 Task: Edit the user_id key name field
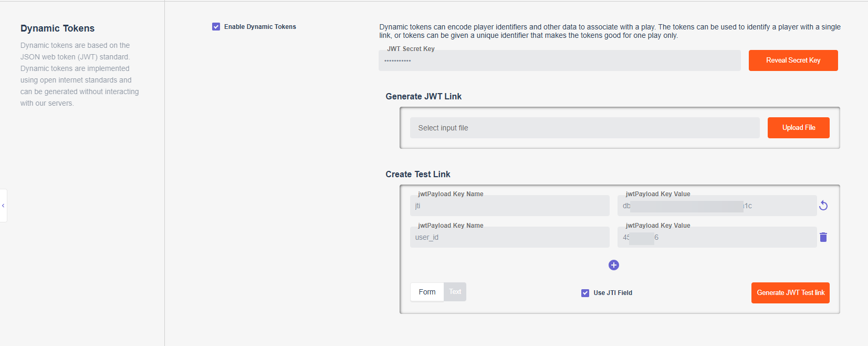point(510,237)
